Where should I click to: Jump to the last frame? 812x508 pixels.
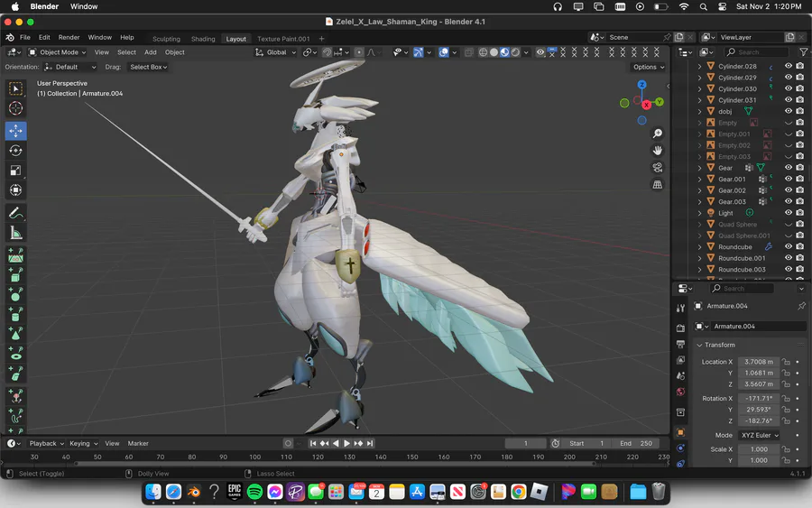(370, 443)
